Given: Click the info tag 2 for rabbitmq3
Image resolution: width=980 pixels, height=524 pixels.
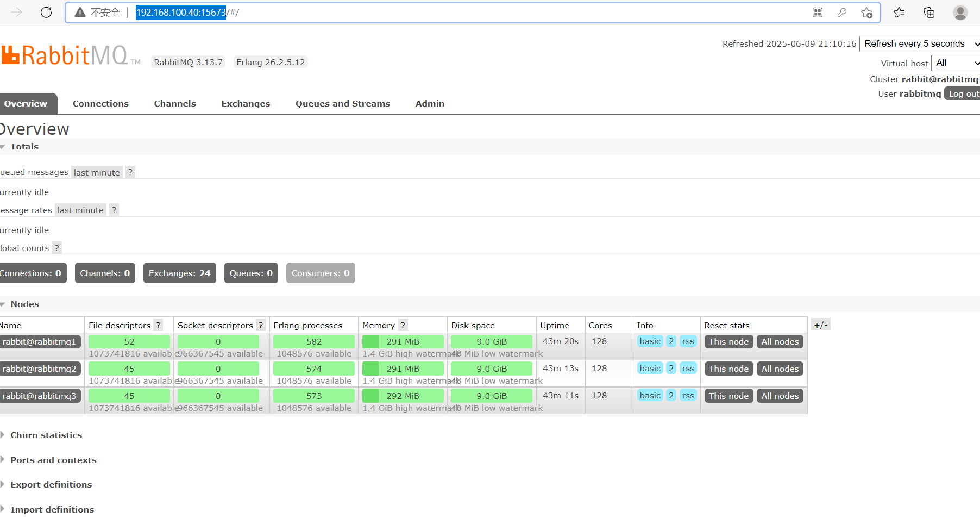Looking at the screenshot, I should pyautogui.click(x=671, y=396).
